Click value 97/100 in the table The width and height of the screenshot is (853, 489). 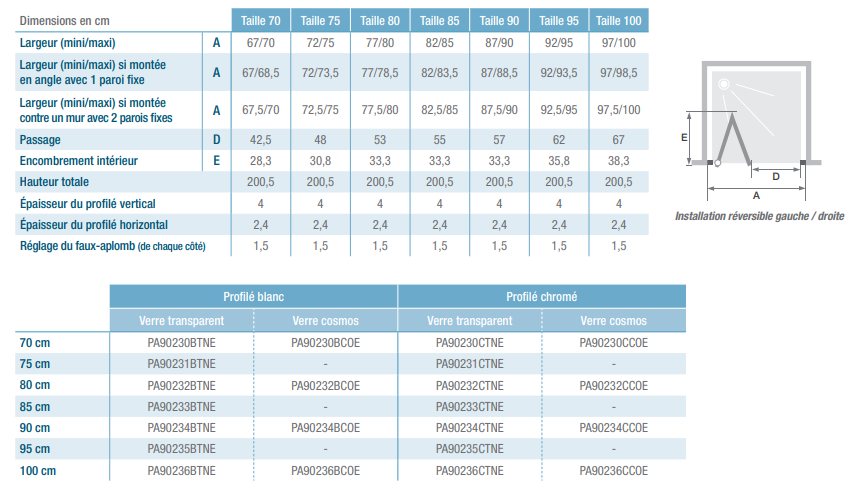click(619, 43)
